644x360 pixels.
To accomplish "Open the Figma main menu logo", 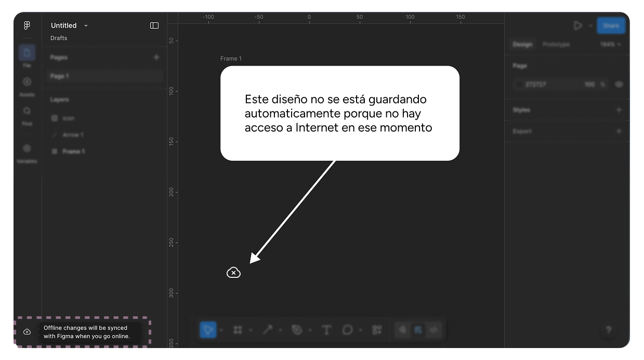I will click(27, 25).
